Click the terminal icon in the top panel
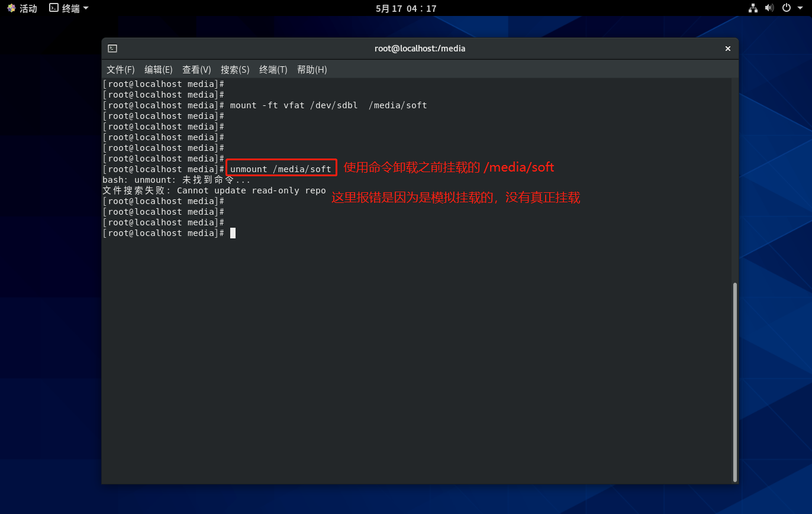Screen dimensions: 812x514 pyautogui.click(x=54, y=8)
